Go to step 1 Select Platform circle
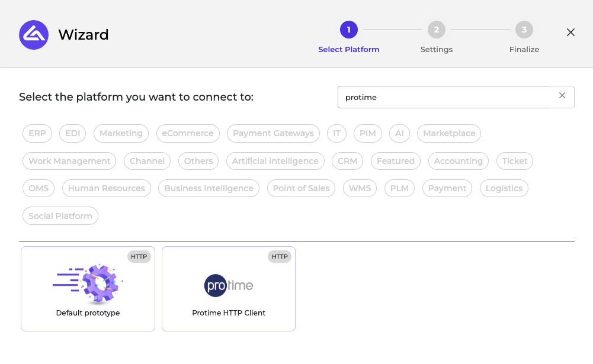 tap(349, 30)
